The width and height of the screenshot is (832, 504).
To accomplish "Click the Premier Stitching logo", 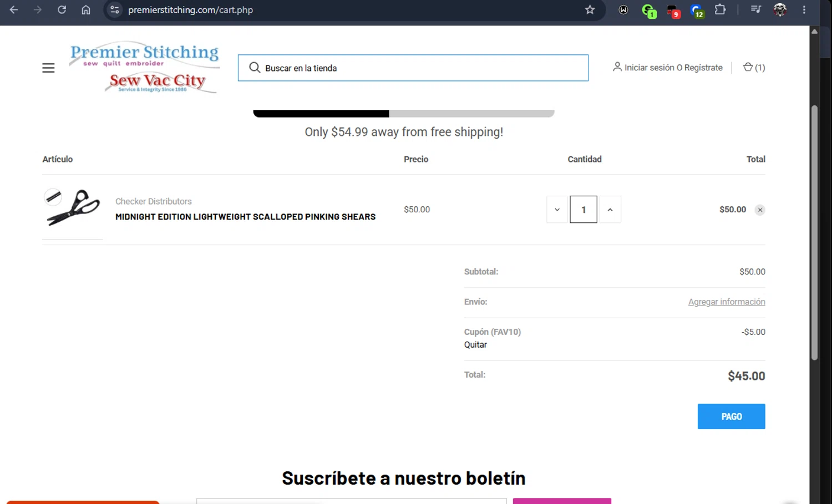I will (x=144, y=54).
